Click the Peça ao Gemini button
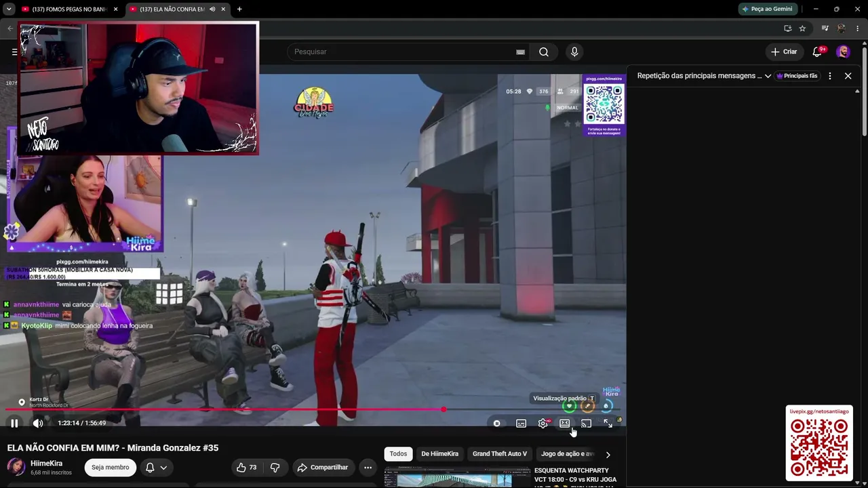The image size is (868, 488). (768, 9)
